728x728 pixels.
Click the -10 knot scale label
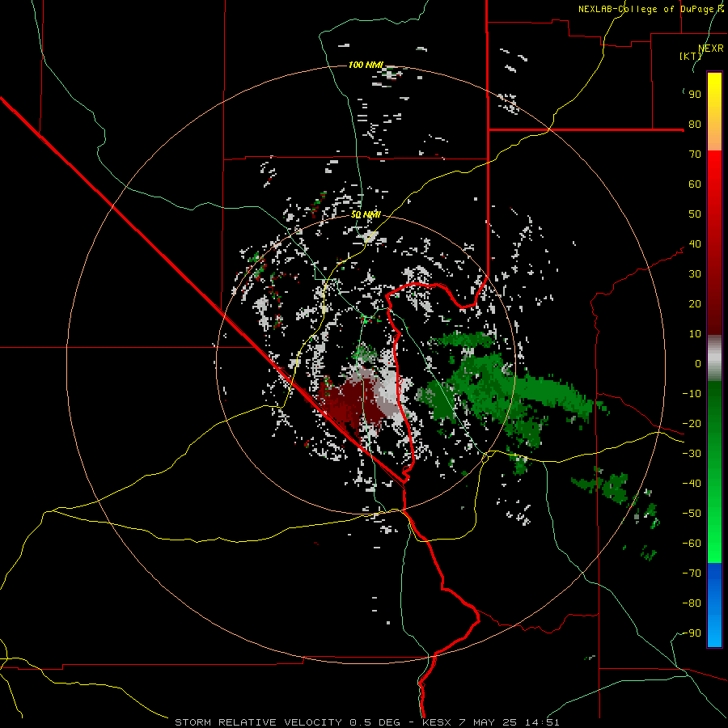tap(692, 394)
